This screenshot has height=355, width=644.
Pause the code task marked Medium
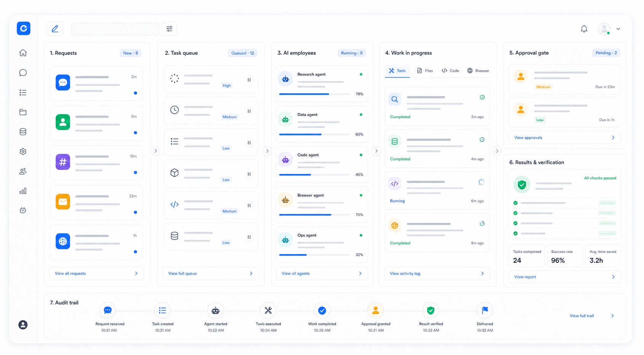[x=249, y=205]
